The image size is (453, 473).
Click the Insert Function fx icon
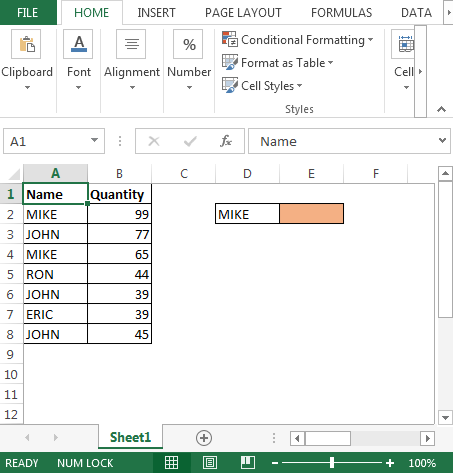(226, 141)
